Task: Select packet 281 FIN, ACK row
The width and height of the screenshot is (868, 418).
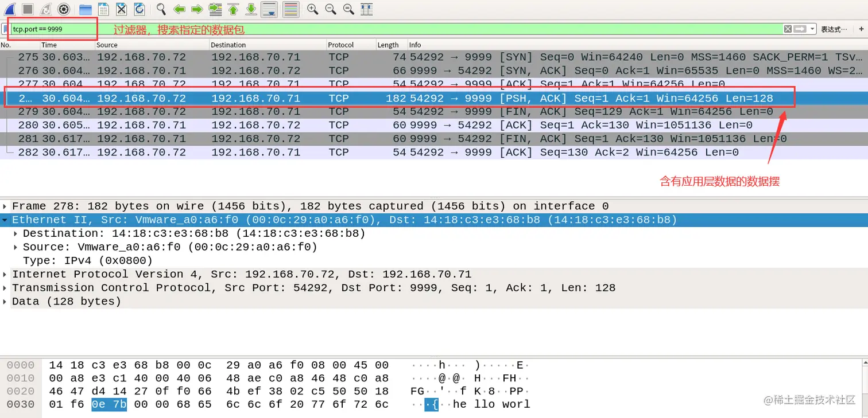Action: tap(434, 139)
